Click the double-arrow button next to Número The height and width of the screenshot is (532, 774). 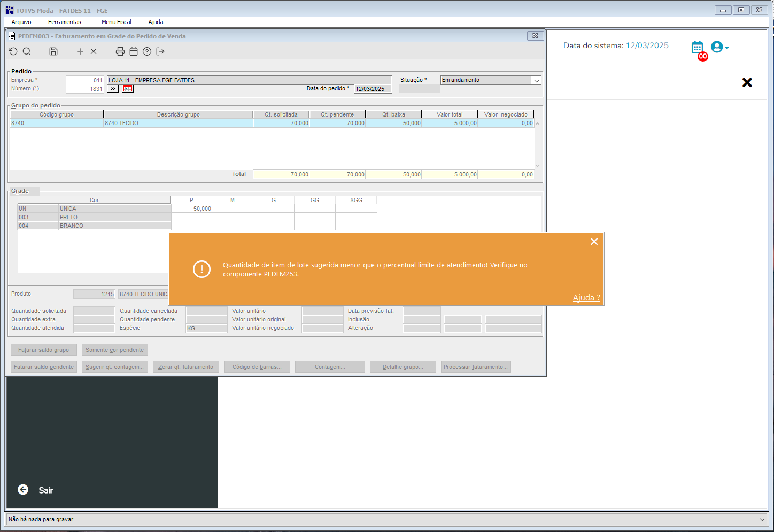[x=113, y=89]
